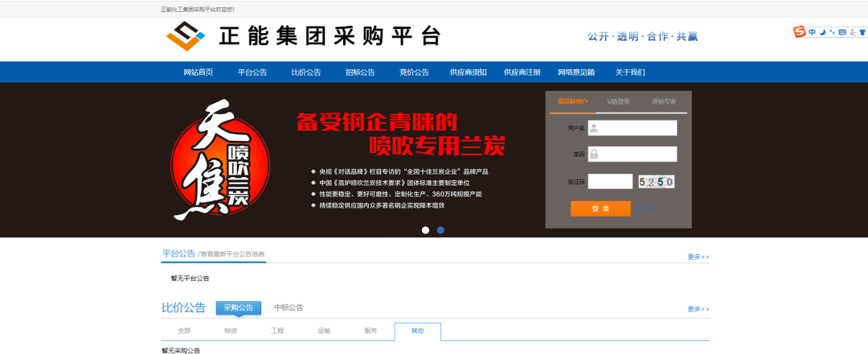The height and width of the screenshot is (354, 868).
Task: Click the forgot password link beside 登录
Action: coord(646,209)
